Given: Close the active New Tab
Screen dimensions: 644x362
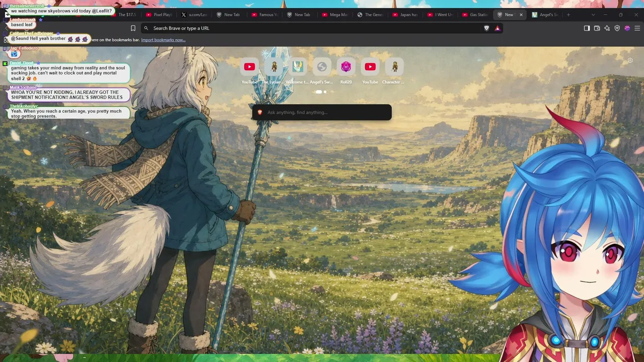Looking at the screenshot, I should click(x=521, y=15).
